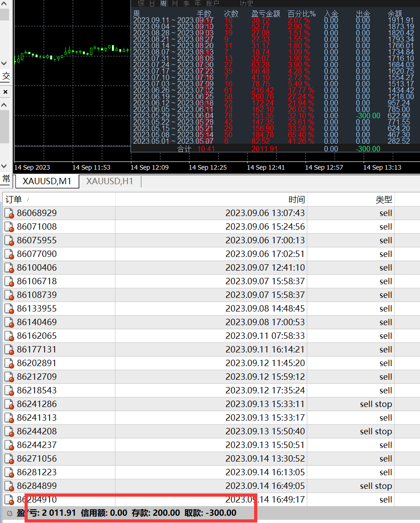Select order number 86068929

tap(37, 213)
